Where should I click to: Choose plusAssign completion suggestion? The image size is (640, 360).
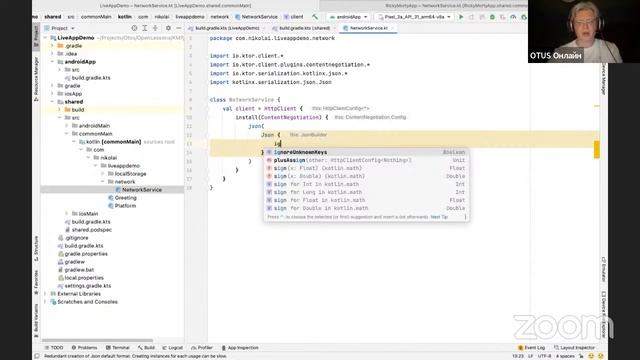[366, 160]
